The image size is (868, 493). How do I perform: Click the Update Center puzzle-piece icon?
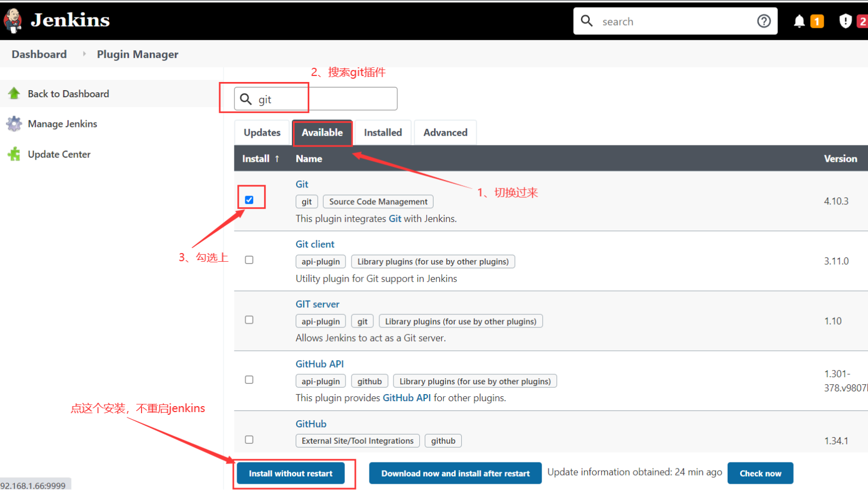click(14, 154)
